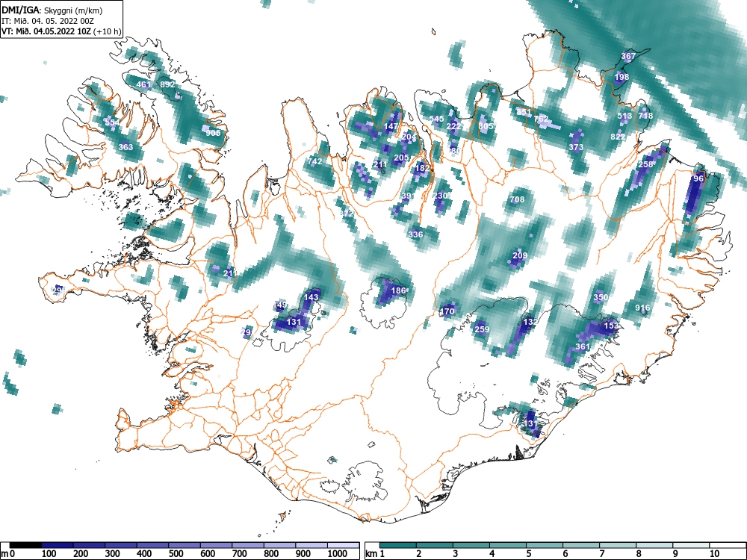Click the visibility value '708' on the map
This screenshot has width=747, height=560.
(x=517, y=199)
